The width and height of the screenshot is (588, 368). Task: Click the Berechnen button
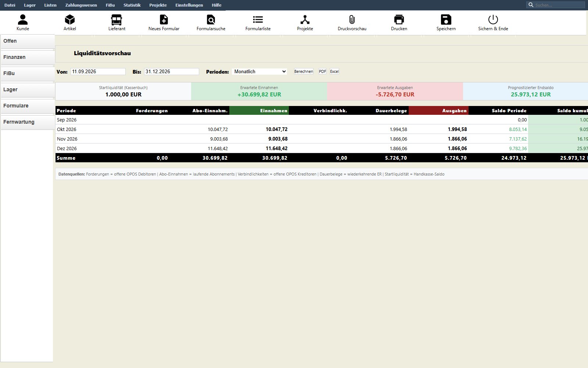click(x=304, y=71)
